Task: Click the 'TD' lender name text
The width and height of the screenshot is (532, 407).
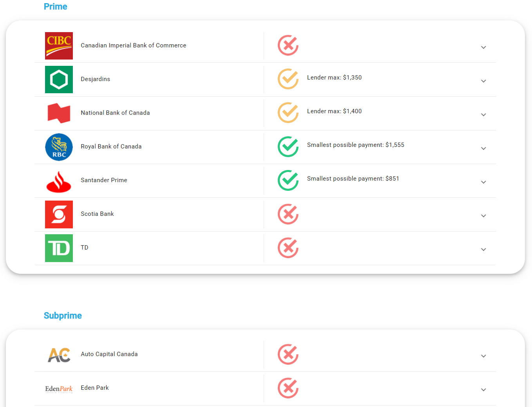Action: (85, 248)
